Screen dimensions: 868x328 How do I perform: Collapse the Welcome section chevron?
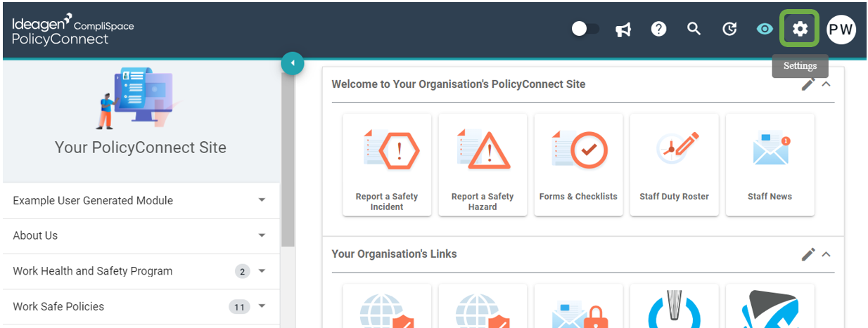826,84
